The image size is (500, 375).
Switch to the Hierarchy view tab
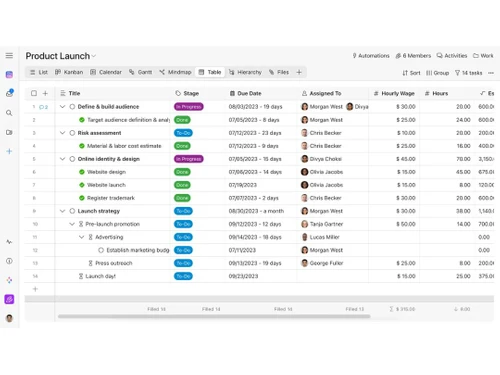(x=245, y=72)
